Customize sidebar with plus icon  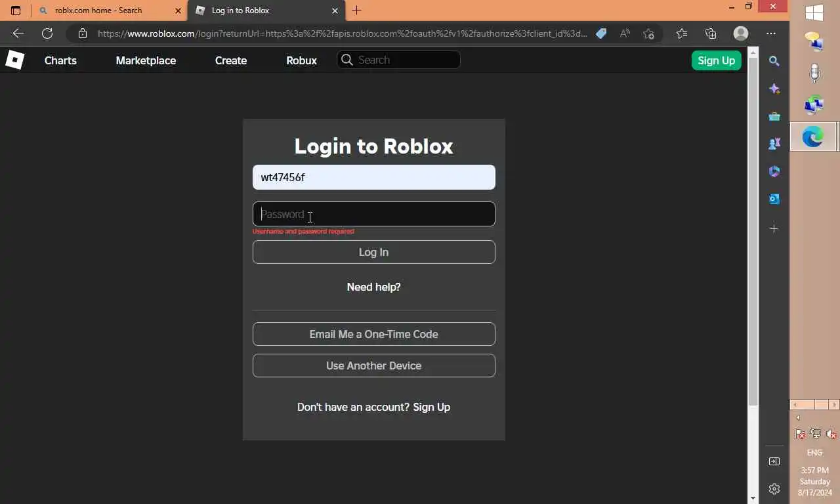[774, 229]
